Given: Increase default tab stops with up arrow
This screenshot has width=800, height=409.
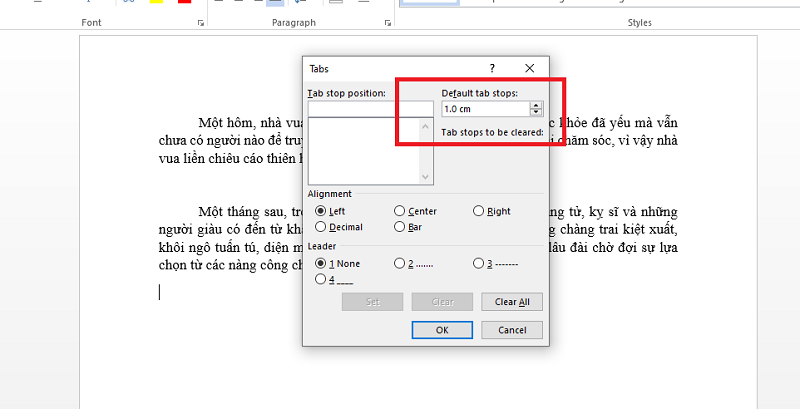Looking at the screenshot, I should 536,106.
